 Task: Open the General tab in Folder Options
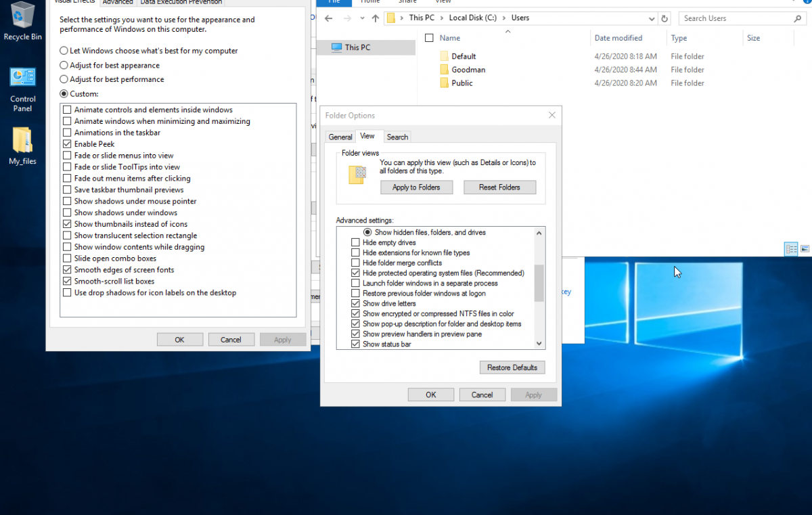340,137
